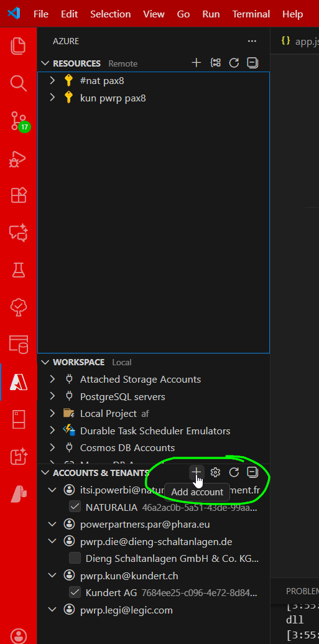Open the Help menu
This screenshot has height=644, width=319.
[293, 14]
